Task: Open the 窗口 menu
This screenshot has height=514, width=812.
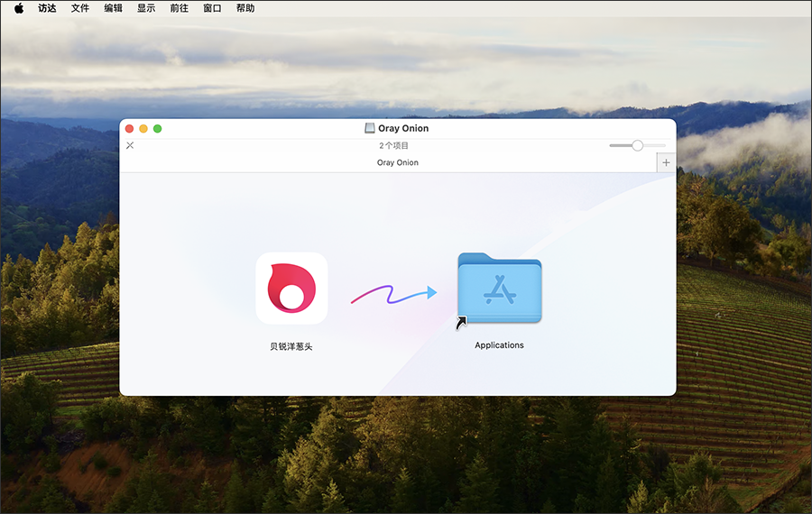Action: pos(212,8)
